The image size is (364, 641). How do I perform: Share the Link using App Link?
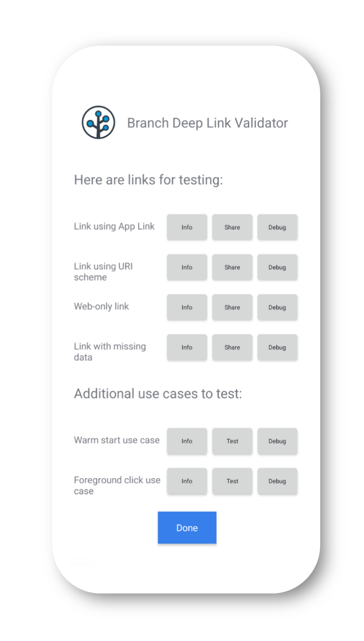click(232, 227)
